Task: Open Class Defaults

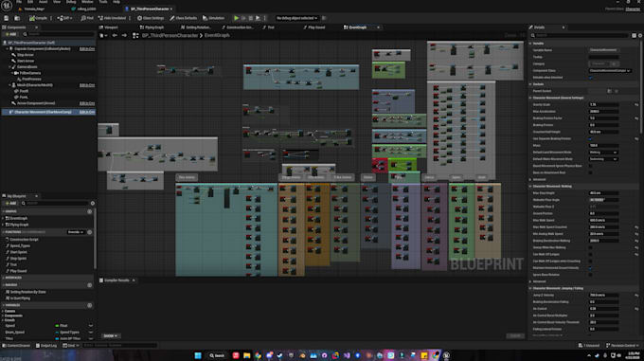Action: 183,18
